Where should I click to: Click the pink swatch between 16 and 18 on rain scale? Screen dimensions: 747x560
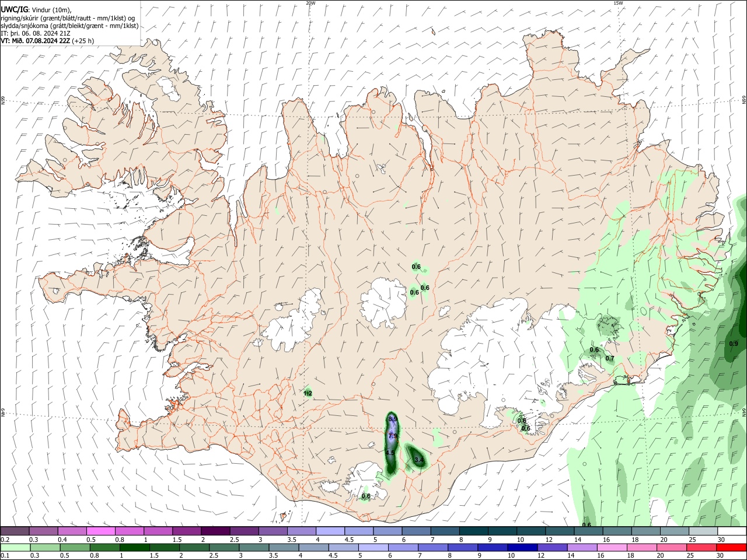[611, 547]
